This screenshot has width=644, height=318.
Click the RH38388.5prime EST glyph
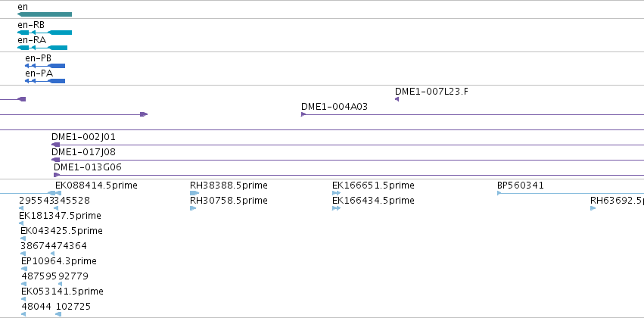(x=194, y=193)
